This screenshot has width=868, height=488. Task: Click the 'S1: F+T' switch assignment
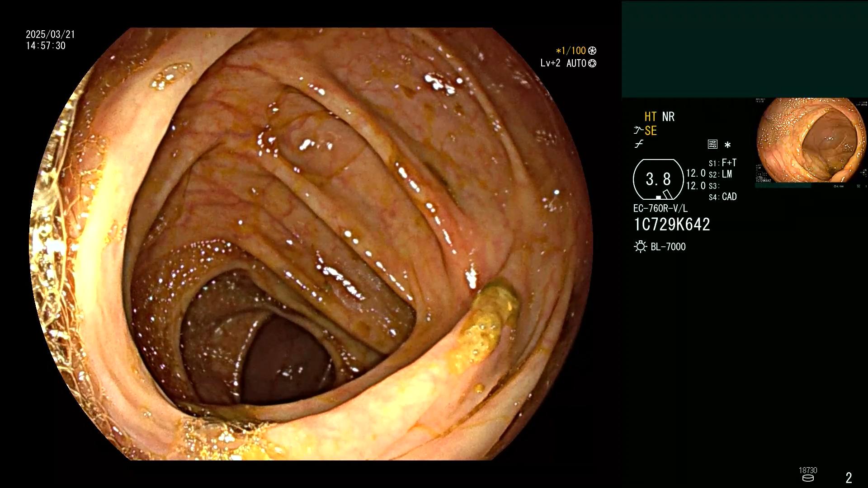point(722,163)
